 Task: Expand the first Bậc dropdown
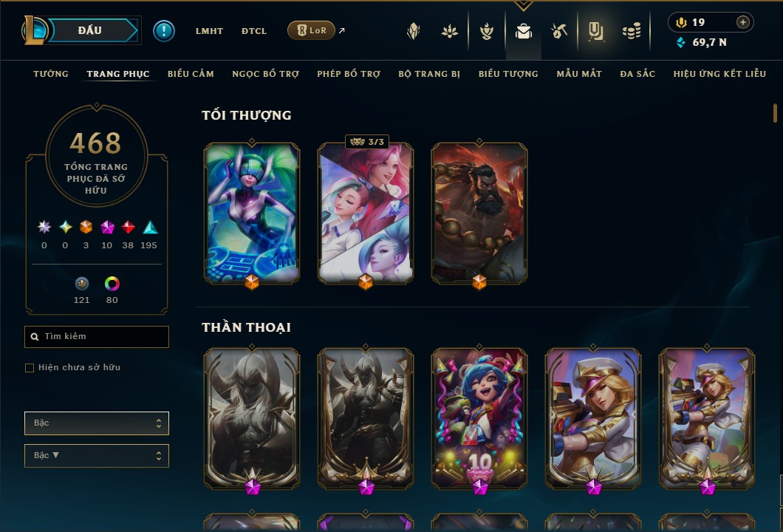(97, 423)
